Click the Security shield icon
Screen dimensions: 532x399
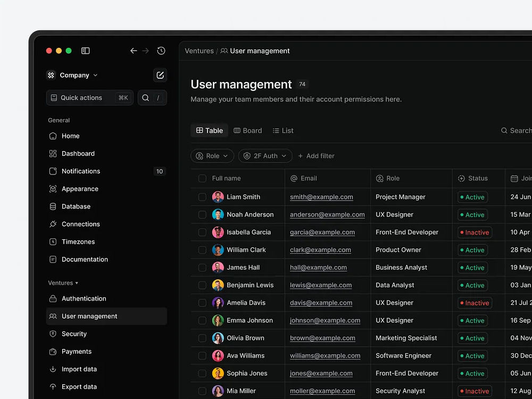coord(53,334)
